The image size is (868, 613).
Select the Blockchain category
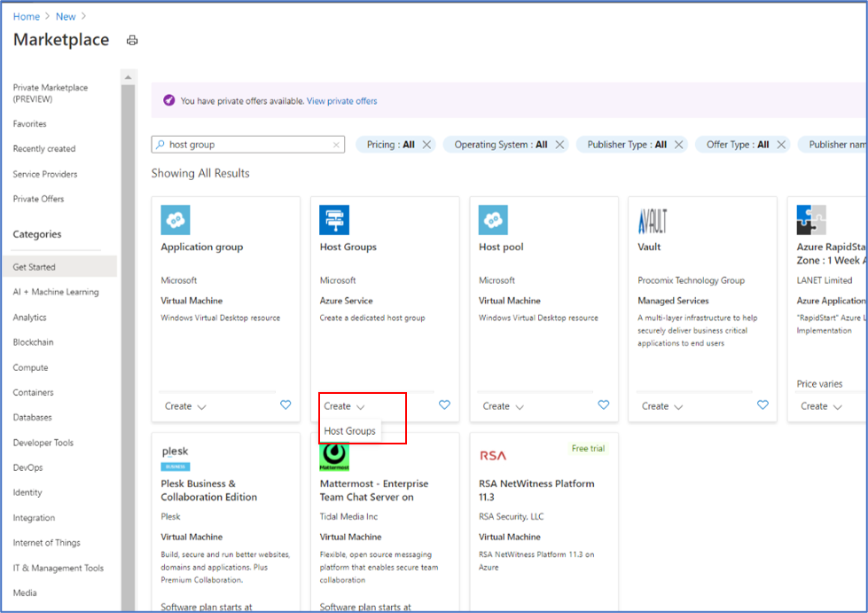(x=33, y=342)
